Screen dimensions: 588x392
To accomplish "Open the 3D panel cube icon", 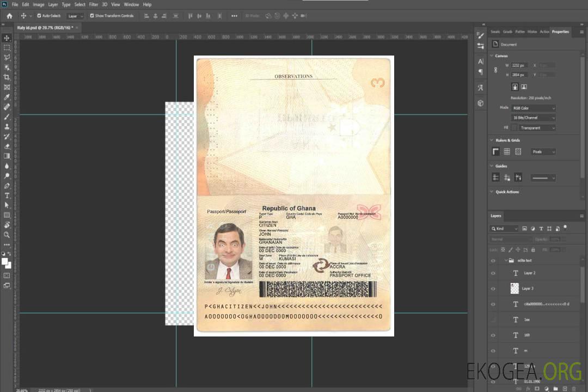I will (480, 103).
